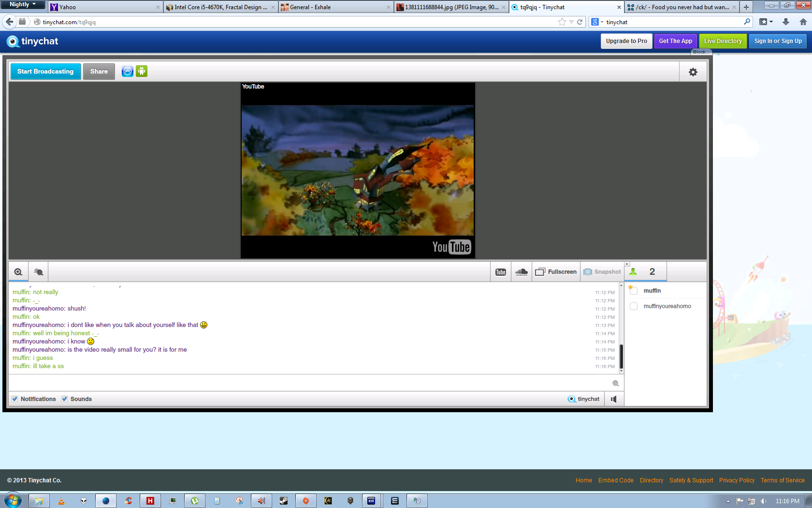The height and width of the screenshot is (508, 812).
Task: Expand the URL history dropdown arrow
Action: tap(571, 22)
